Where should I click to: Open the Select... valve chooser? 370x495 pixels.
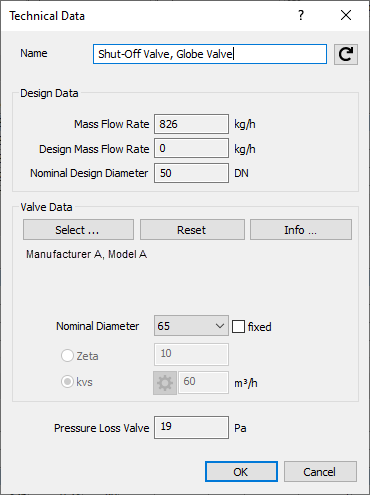point(78,229)
